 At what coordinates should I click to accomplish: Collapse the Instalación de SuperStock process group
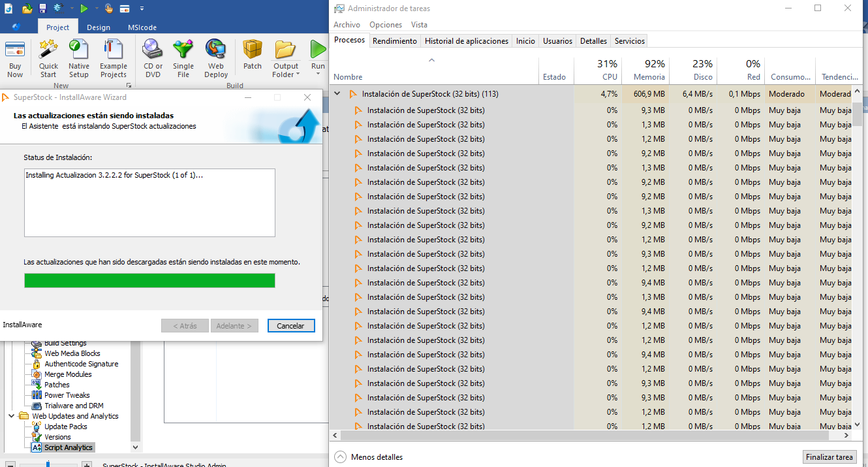coord(337,94)
